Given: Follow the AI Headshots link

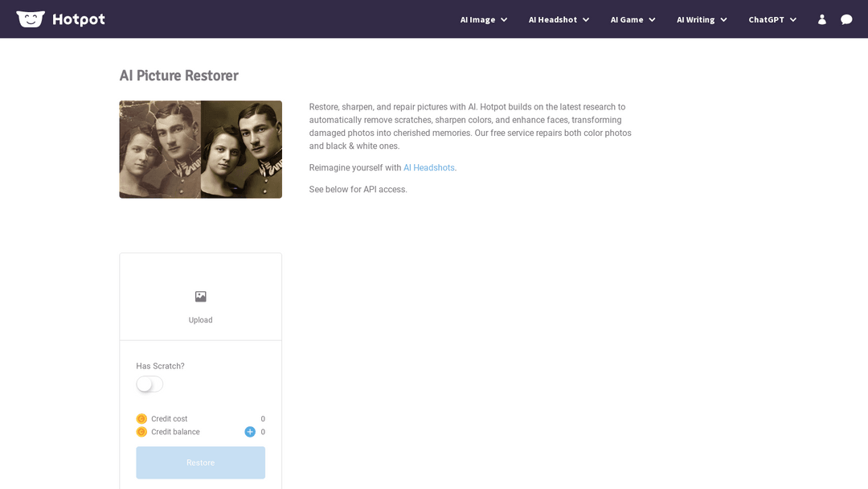Looking at the screenshot, I should click(x=429, y=168).
